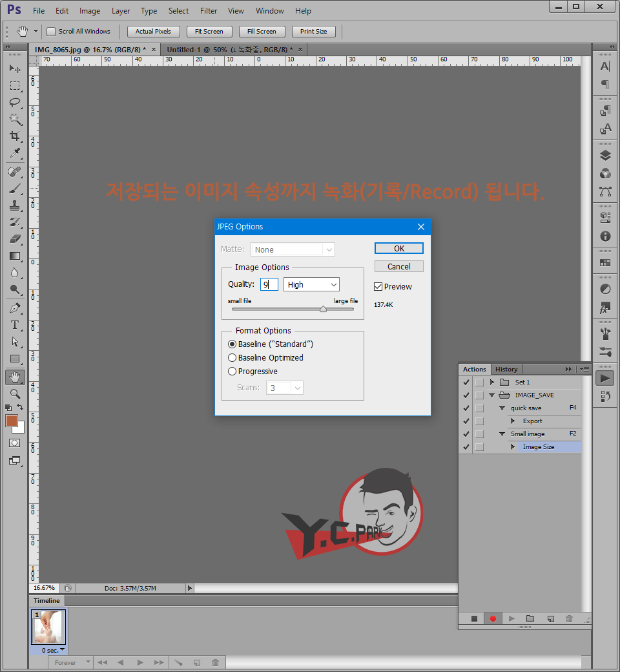620x672 pixels.
Task: Select the History Brush tool
Action: coord(15,222)
